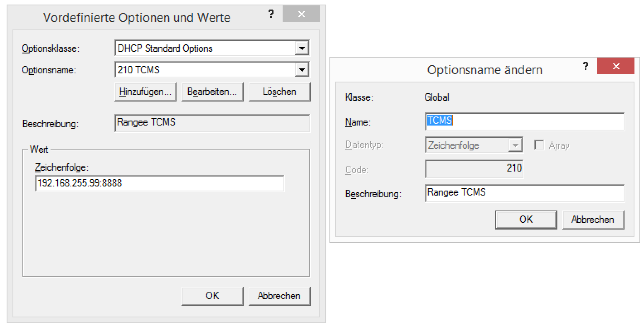Click Abbrechen in the Vordefinierte Optionen dialog
This screenshot has height=329, width=644.
[279, 296]
